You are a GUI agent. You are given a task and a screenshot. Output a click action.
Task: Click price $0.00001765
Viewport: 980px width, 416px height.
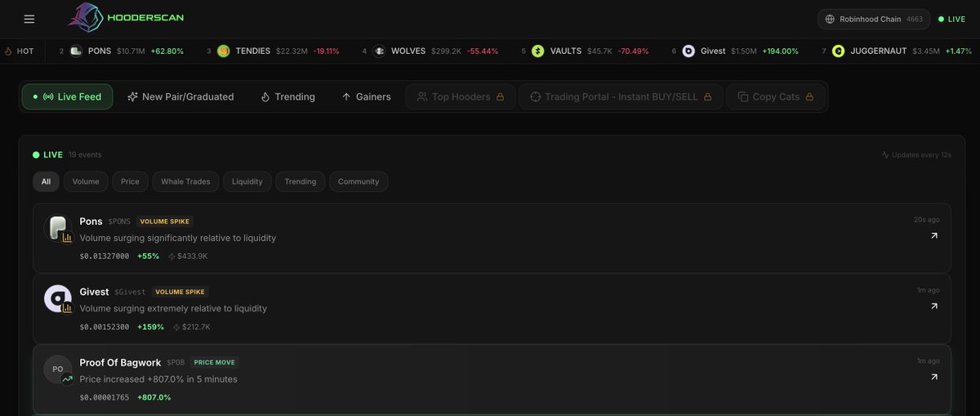point(105,397)
